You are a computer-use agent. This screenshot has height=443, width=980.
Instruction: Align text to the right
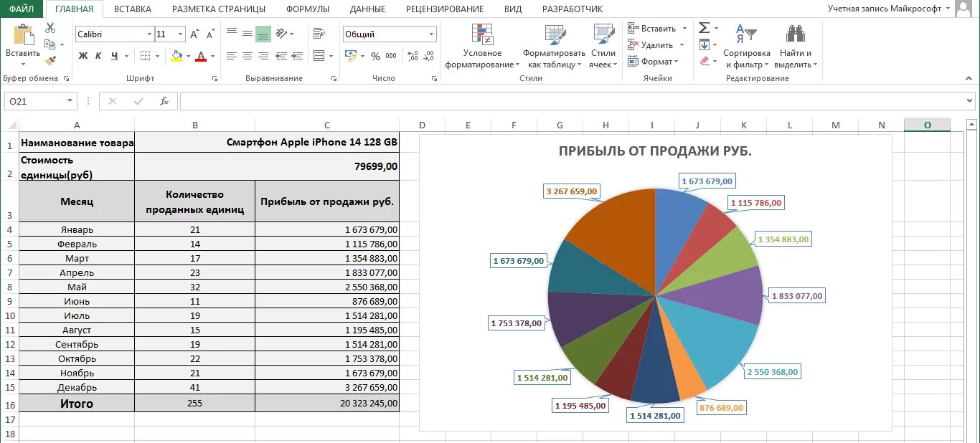point(263,56)
